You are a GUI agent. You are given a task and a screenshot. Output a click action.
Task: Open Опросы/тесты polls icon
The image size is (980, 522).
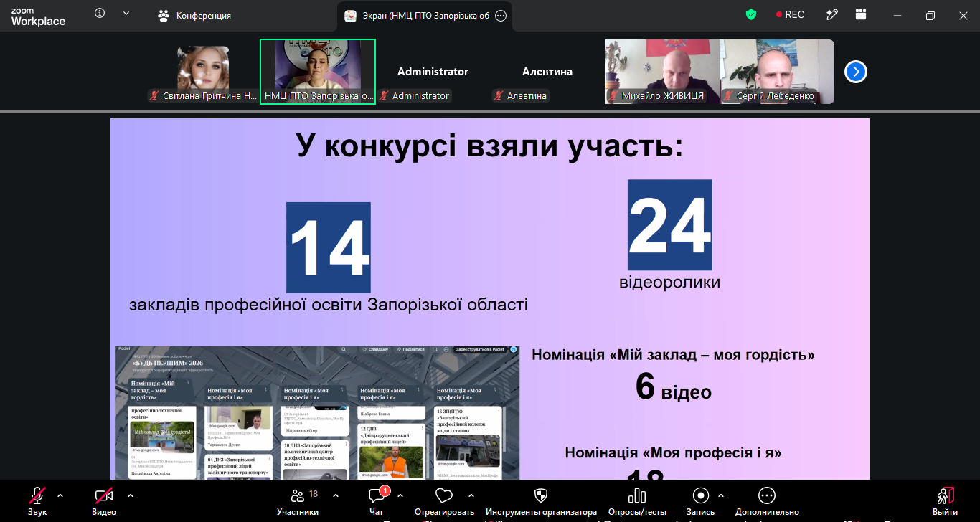tap(637, 500)
